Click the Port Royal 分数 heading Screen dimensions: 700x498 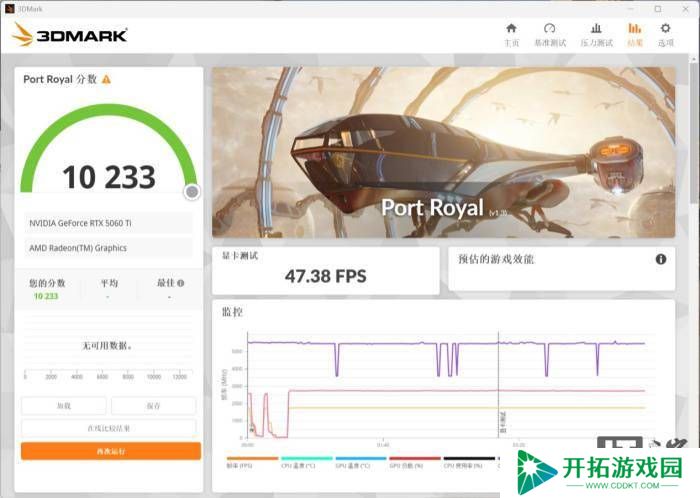coord(60,79)
